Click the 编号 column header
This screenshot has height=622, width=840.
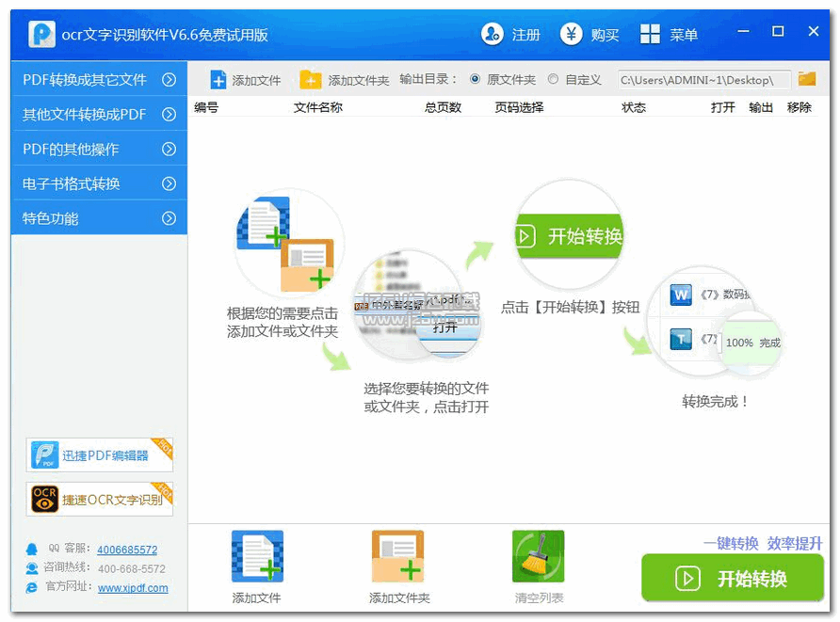click(x=206, y=107)
